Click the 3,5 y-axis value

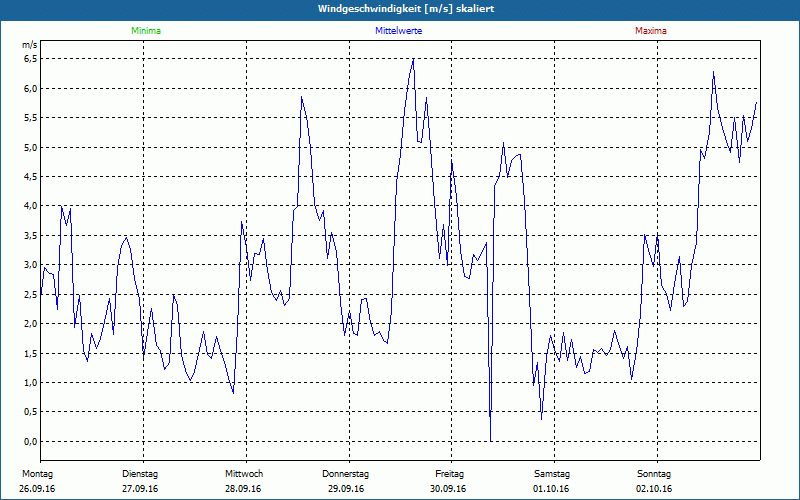(31, 236)
